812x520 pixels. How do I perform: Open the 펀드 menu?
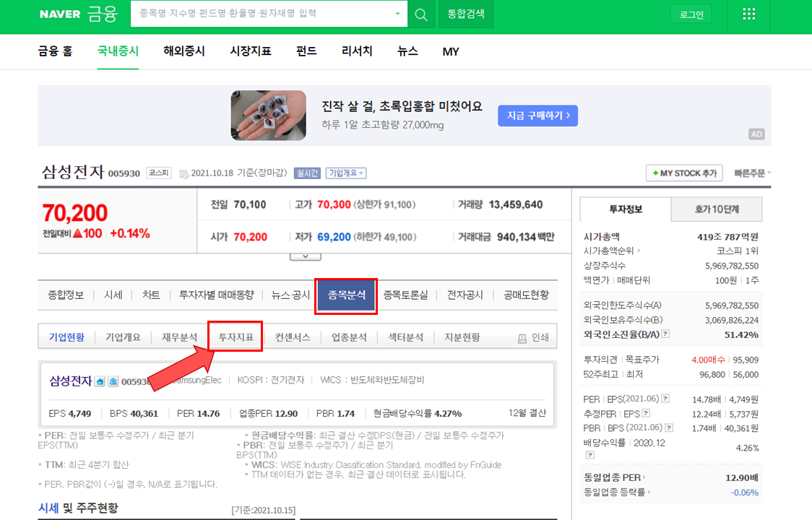click(306, 51)
